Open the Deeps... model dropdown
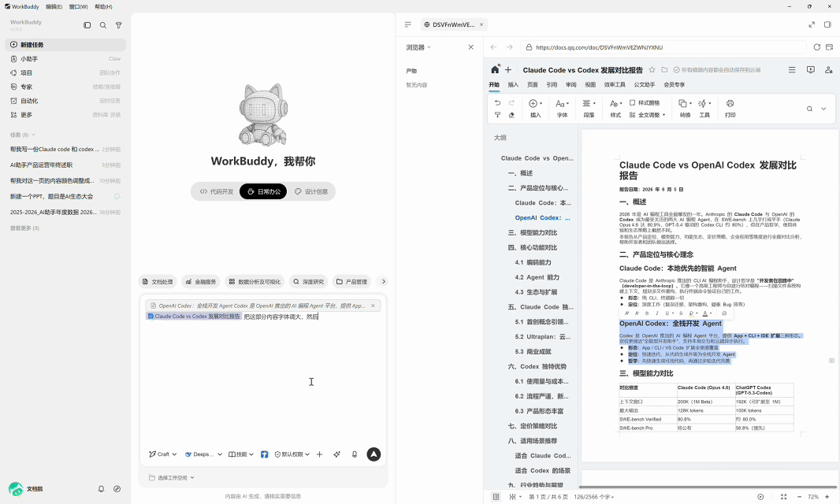The height and width of the screenshot is (504, 840). [x=203, y=454]
